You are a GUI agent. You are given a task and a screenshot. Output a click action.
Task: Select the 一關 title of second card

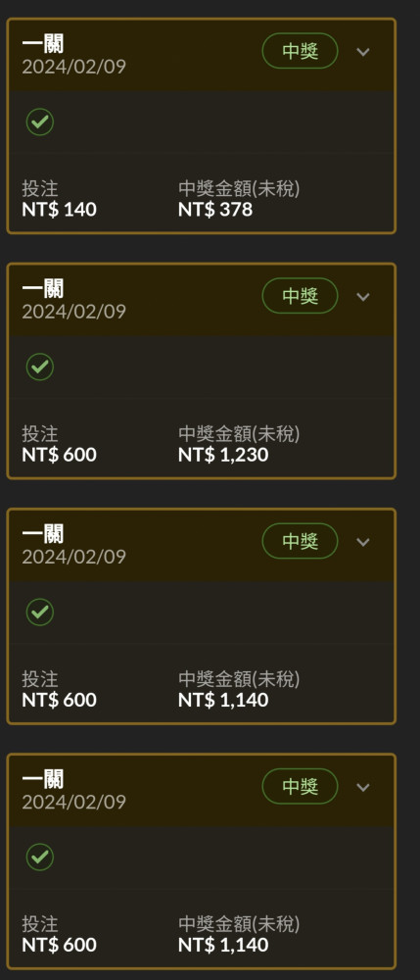click(43, 289)
